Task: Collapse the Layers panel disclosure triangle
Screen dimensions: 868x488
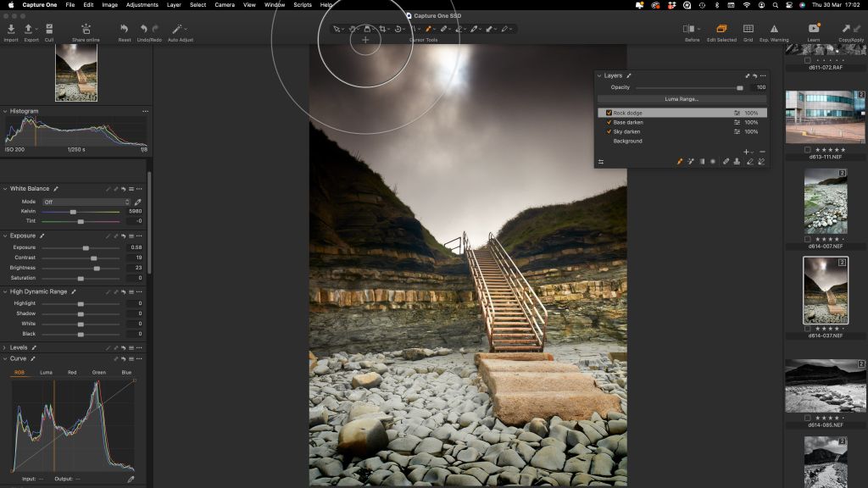Action: pos(599,75)
